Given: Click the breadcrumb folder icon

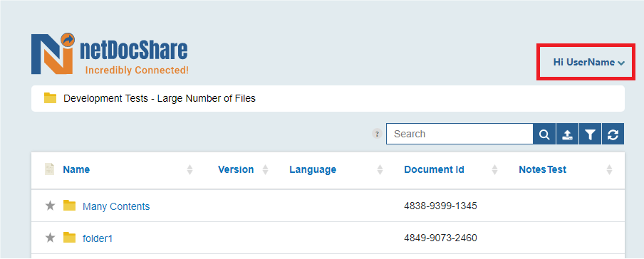Looking at the screenshot, I should 50,98.
